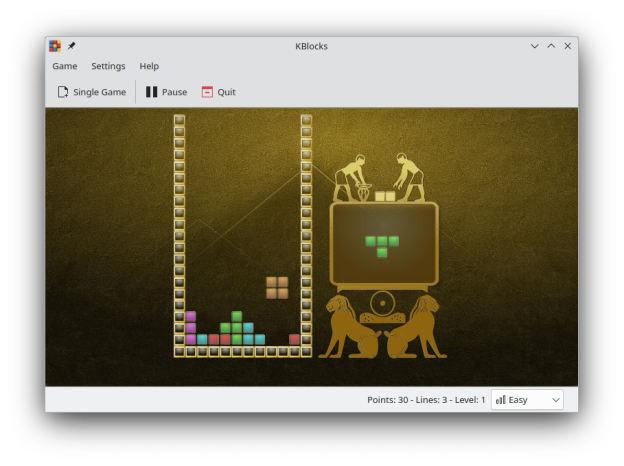The width and height of the screenshot is (624, 466).
Task: Minimize the KBlocks window
Action: (x=534, y=46)
